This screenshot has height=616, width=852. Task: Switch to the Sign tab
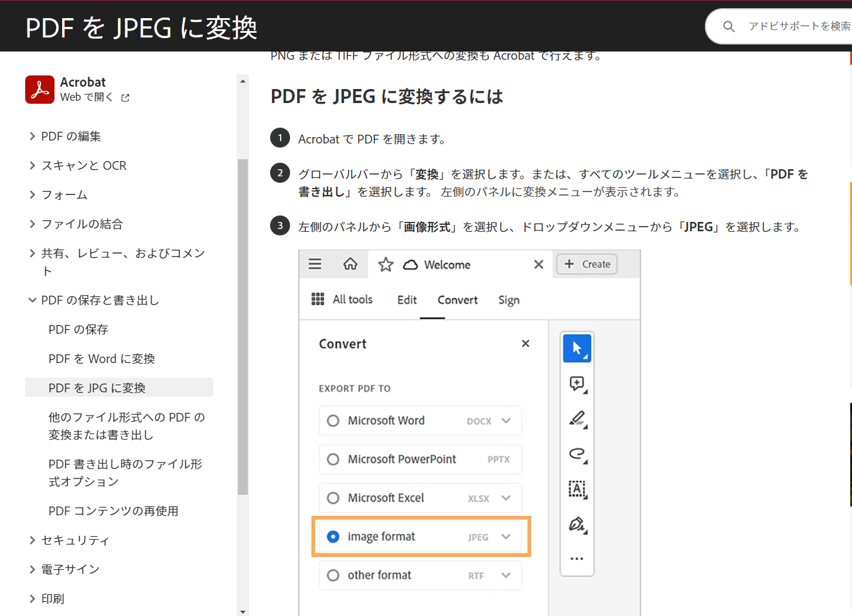pyautogui.click(x=509, y=300)
